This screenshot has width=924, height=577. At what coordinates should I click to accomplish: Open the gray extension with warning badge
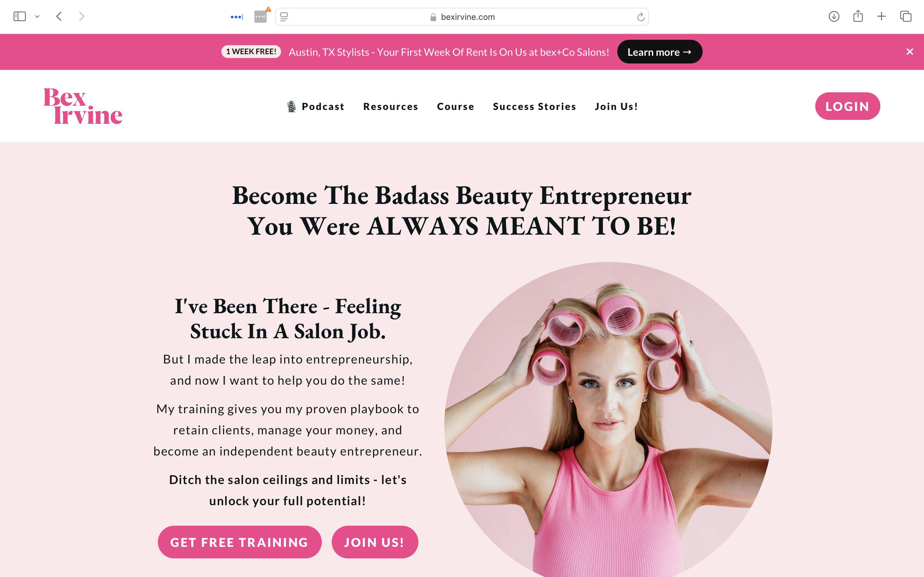(x=261, y=16)
